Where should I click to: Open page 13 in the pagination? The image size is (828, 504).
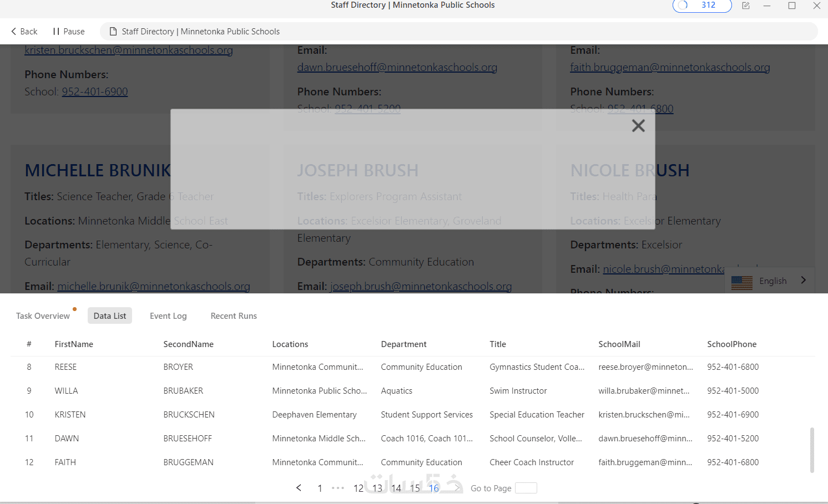click(377, 488)
